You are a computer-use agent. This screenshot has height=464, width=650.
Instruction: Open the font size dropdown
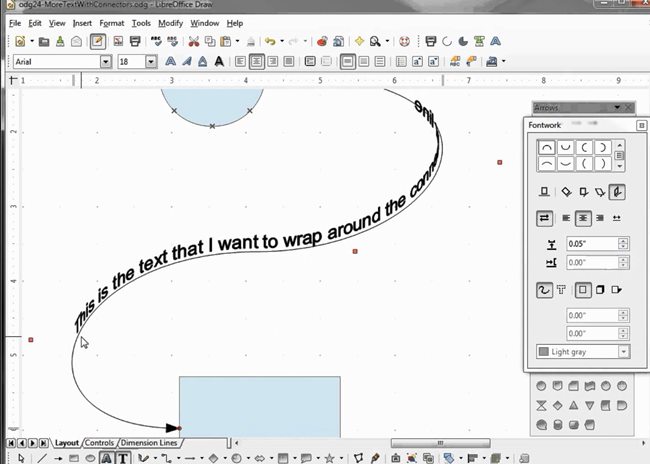click(151, 61)
